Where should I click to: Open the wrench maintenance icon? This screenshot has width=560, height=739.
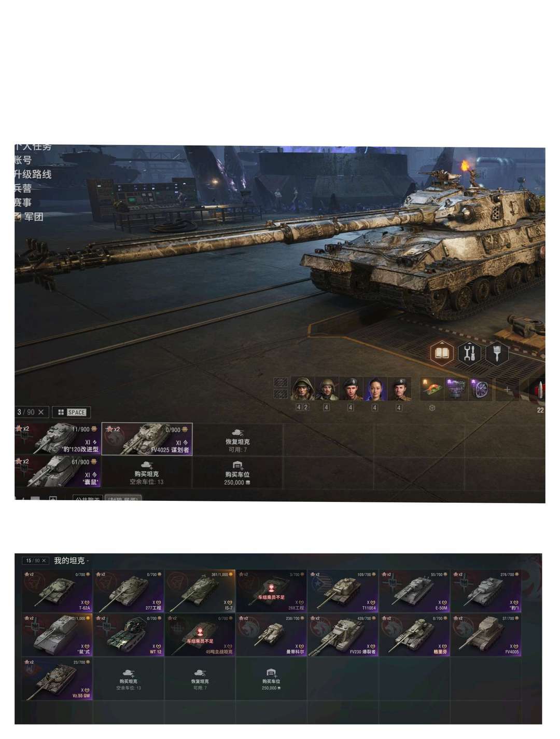pos(469,353)
